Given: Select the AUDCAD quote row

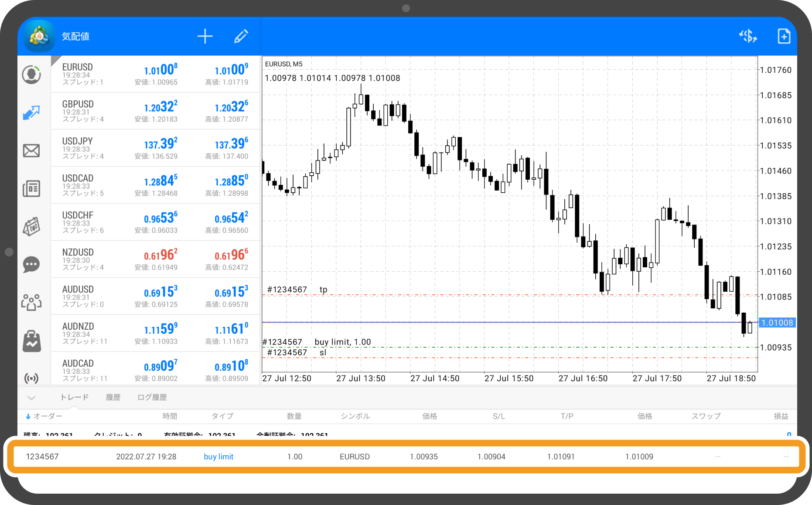Looking at the screenshot, I should pyautogui.click(x=155, y=369).
